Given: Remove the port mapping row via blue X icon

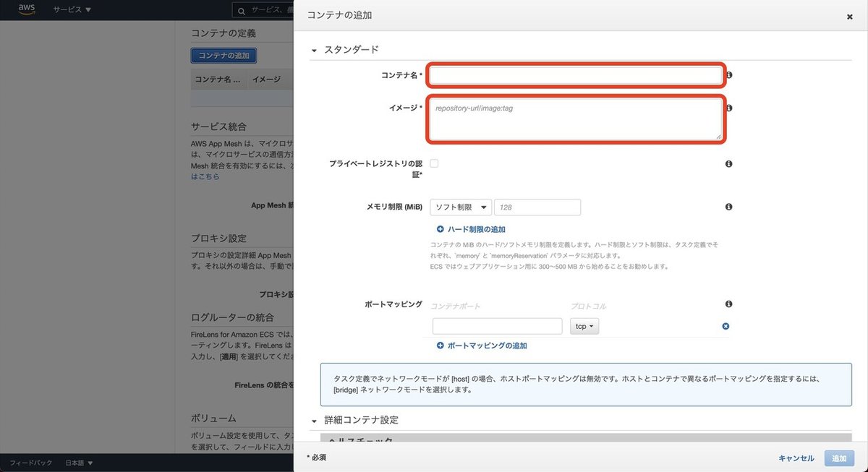Looking at the screenshot, I should click(x=725, y=326).
